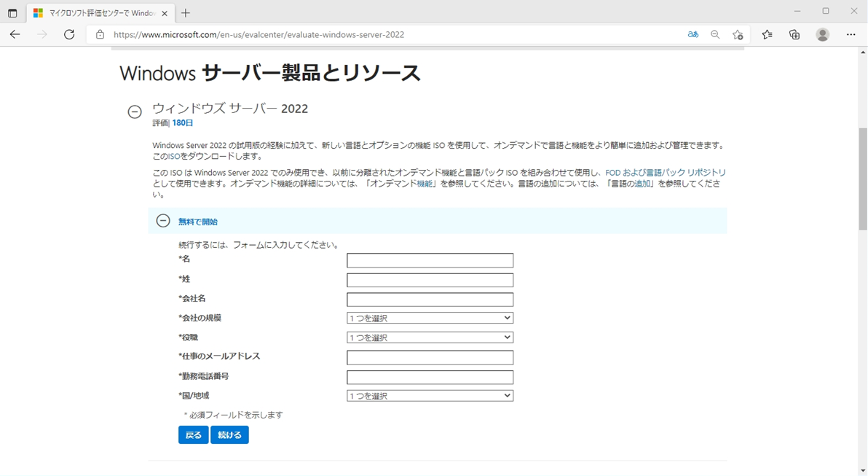Viewport: 868px width, 476px height.
Task: Click the 戻る button
Action: (193, 435)
